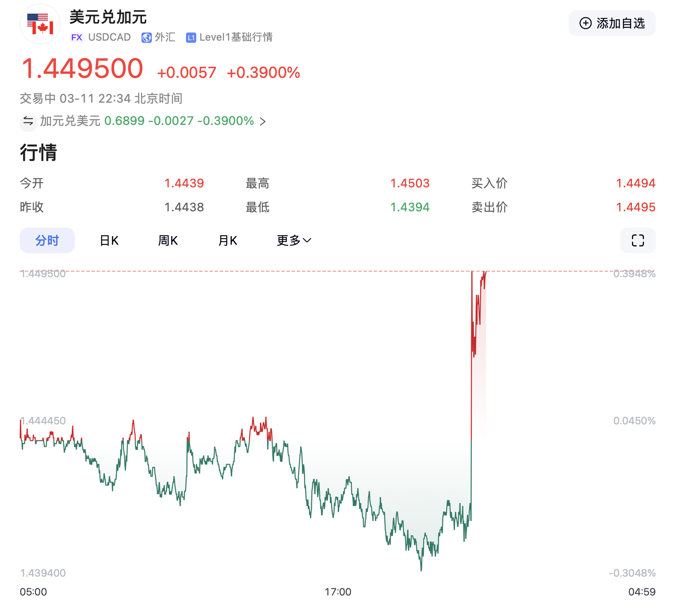673x616 pixels.
Task: Expand the 更多 chart period dropdown
Action: pos(294,240)
